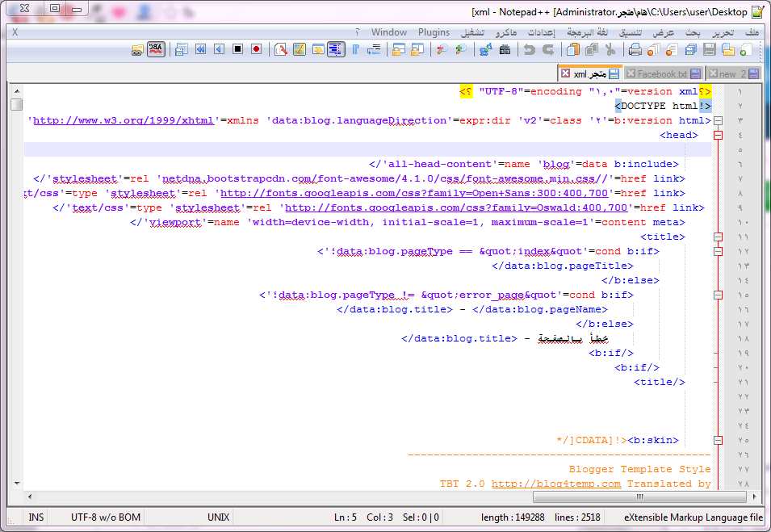This screenshot has width=771, height=532.
Task: Open the Document Map icon
Action: [x=300, y=49]
